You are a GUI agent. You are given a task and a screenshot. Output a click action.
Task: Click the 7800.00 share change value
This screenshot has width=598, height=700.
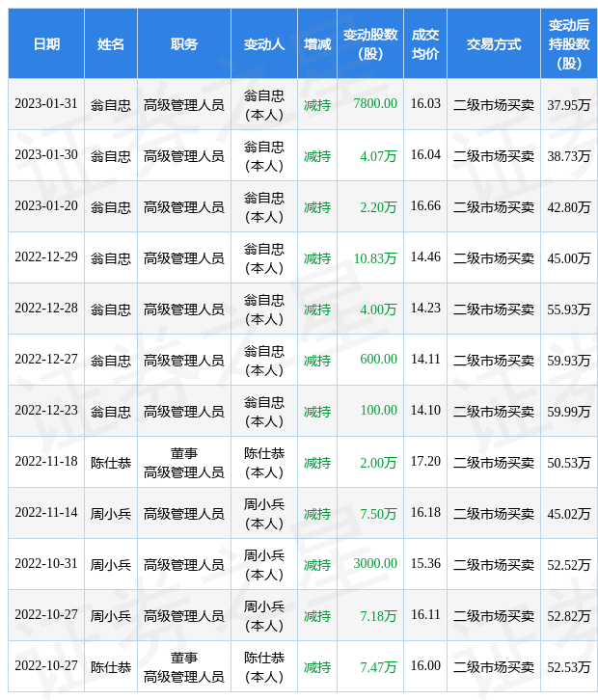pos(375,103)
